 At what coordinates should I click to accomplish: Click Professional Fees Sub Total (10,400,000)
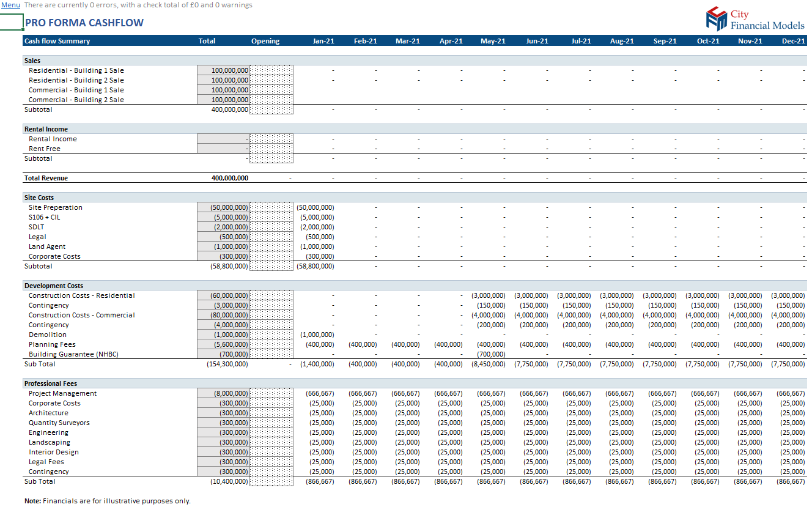pos(229,481)
